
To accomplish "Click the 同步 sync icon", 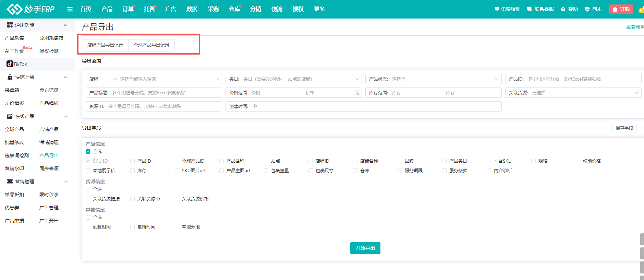I will pos(587,9).
